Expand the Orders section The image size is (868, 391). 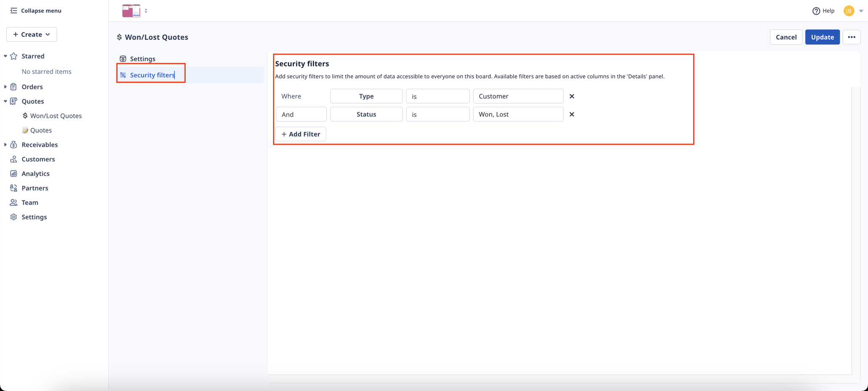tap(5, 87)
